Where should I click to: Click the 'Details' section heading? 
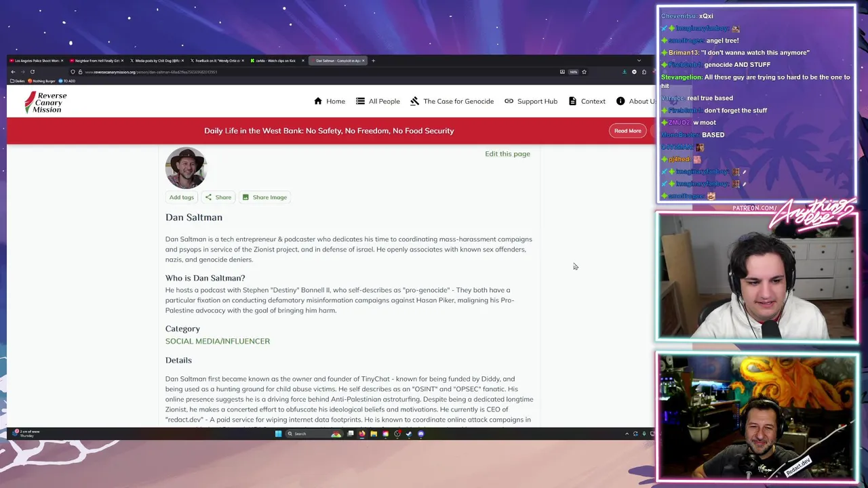[x=178, y=361]
